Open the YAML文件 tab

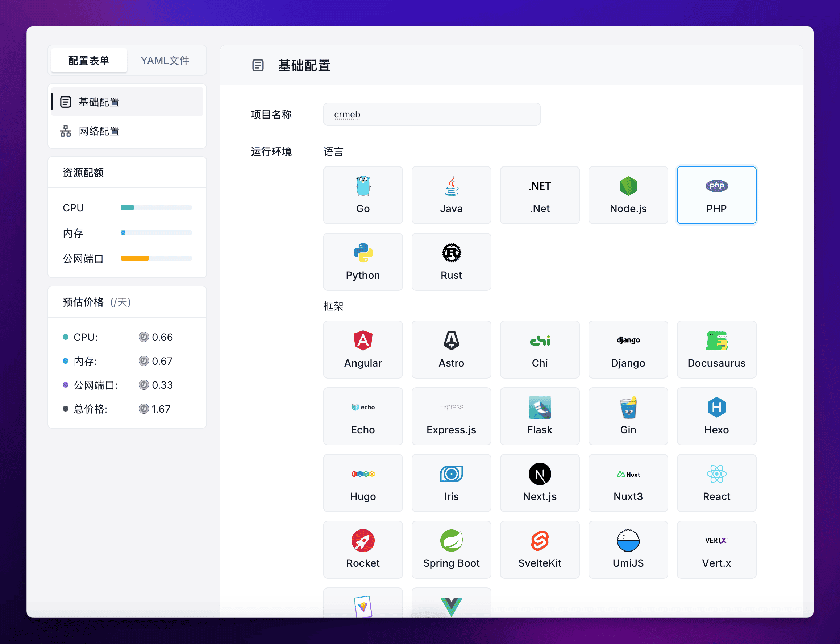165,60
